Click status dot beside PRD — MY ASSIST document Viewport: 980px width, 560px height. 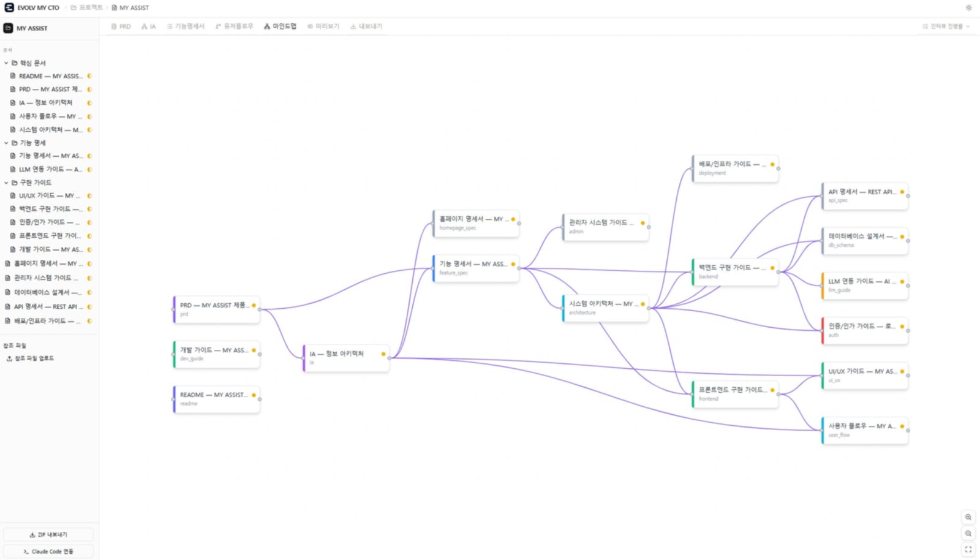pos(89,89)
